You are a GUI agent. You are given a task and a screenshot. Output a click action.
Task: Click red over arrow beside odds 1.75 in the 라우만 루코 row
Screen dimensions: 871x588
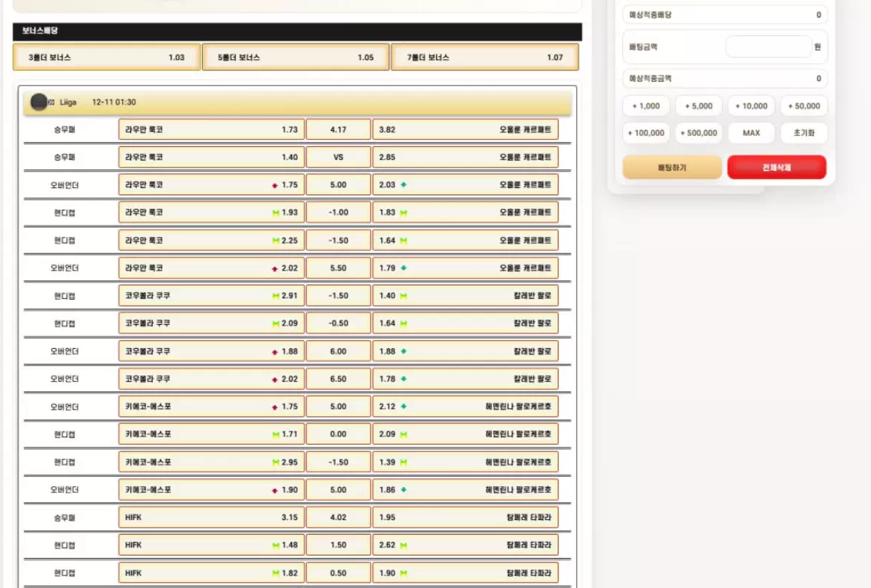tap(275, 186)
